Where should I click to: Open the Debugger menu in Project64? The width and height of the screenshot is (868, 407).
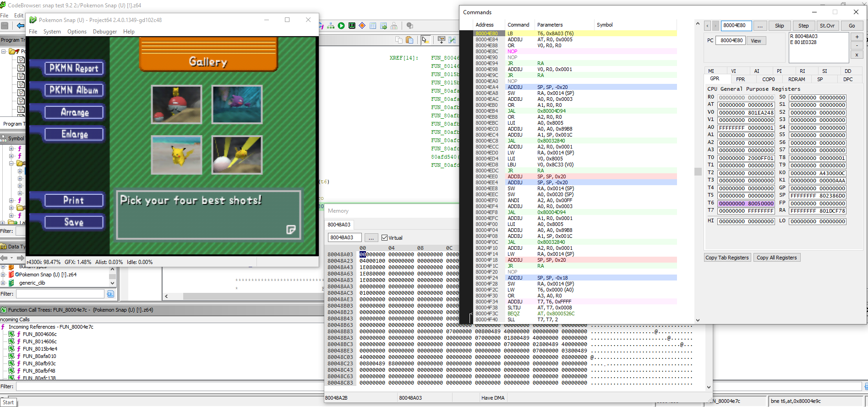pyautogui.click(x=105, y=32)
